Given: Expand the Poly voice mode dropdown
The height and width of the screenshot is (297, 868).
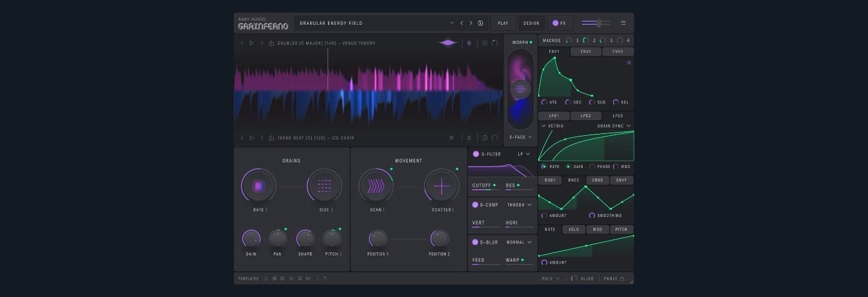Looking at the screenshot, I should [550, 278].
